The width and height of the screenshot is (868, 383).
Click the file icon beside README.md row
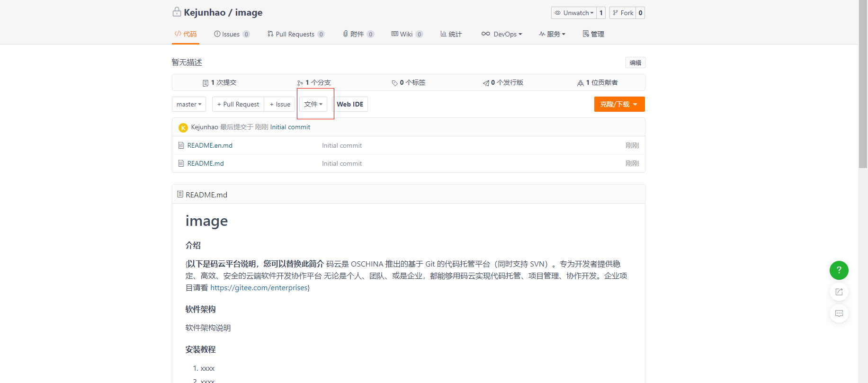coord(181,163)
